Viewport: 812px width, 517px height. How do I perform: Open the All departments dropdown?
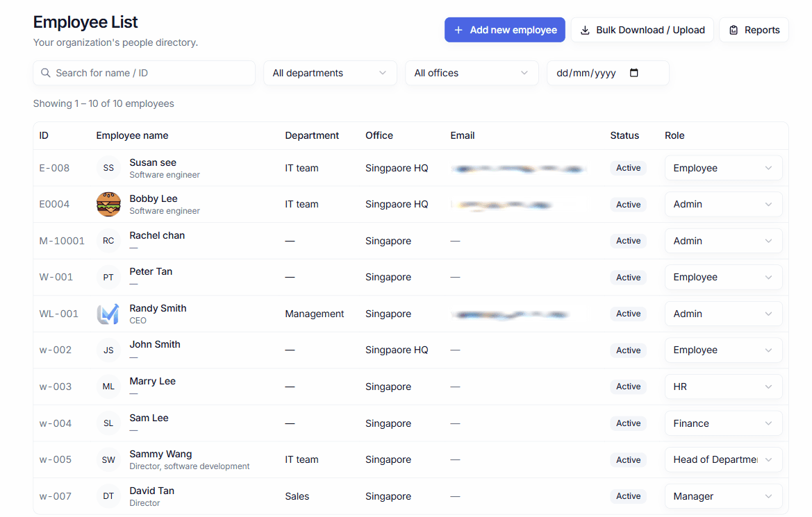330,73
